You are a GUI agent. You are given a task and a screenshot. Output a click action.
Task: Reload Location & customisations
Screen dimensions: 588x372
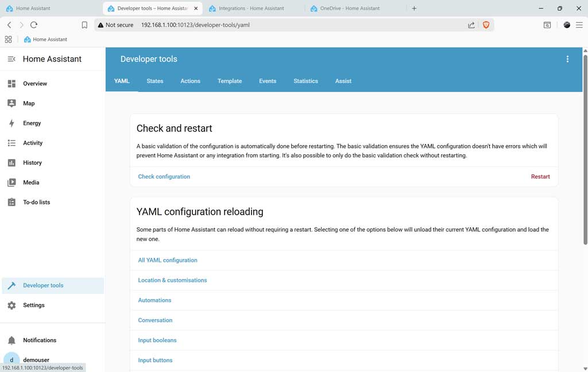[172, 280]
